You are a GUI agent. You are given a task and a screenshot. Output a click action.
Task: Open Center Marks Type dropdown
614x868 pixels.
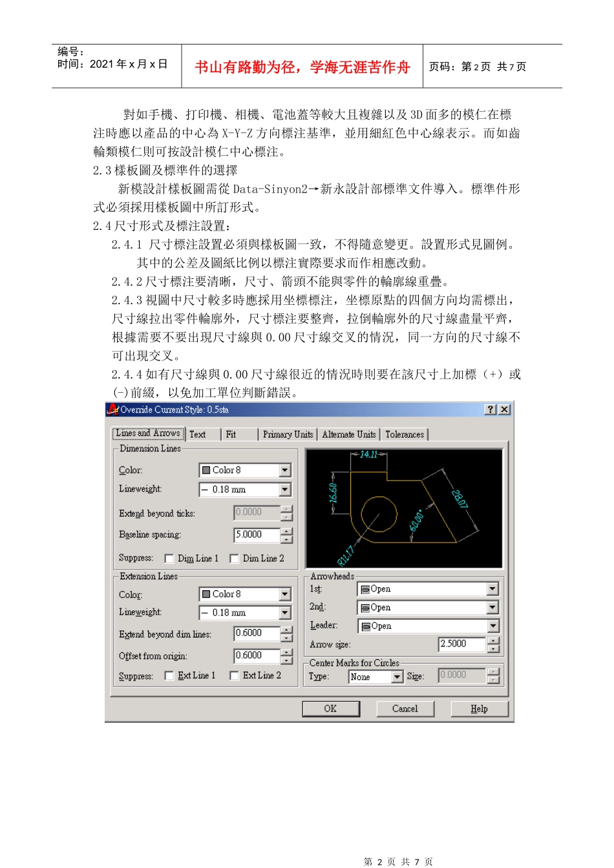(397, 677)
